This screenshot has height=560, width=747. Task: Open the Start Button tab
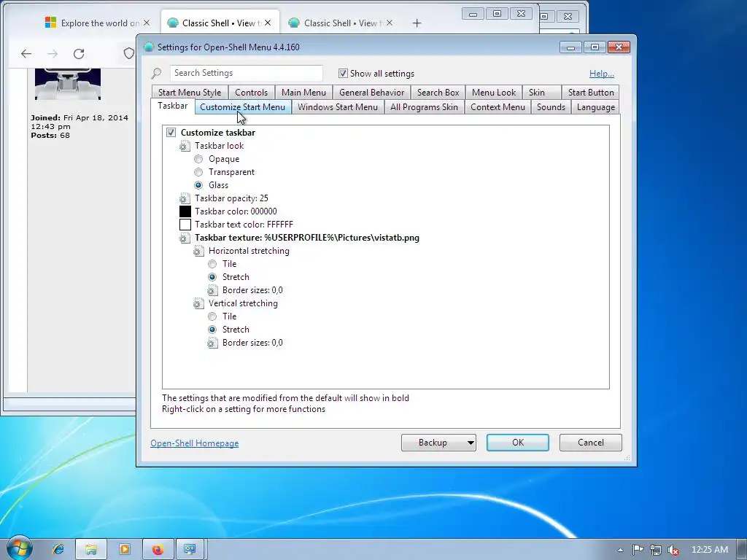(x=591, y=93)
